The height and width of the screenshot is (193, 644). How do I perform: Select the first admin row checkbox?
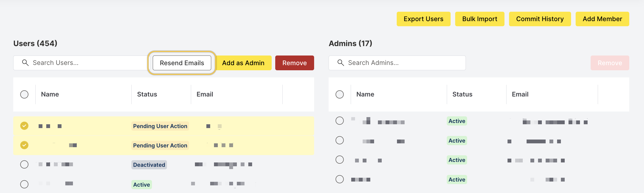click(x=340, y=121)
